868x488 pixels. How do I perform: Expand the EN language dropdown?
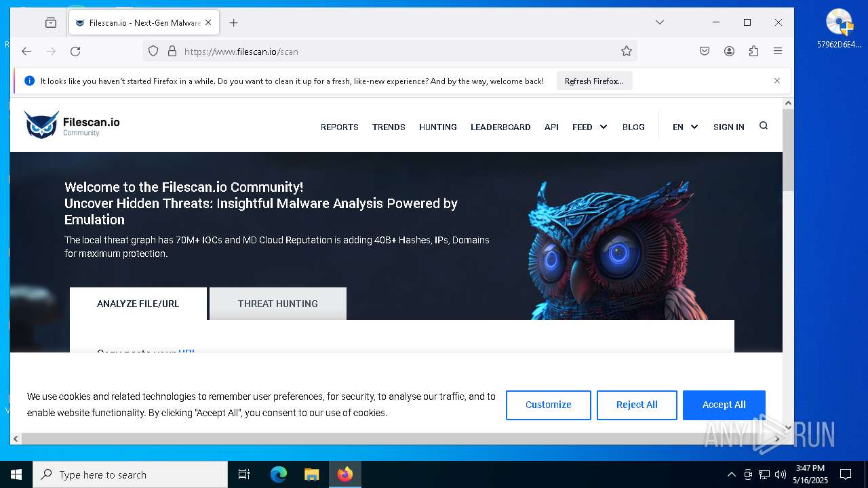click(x=685, y=127)
